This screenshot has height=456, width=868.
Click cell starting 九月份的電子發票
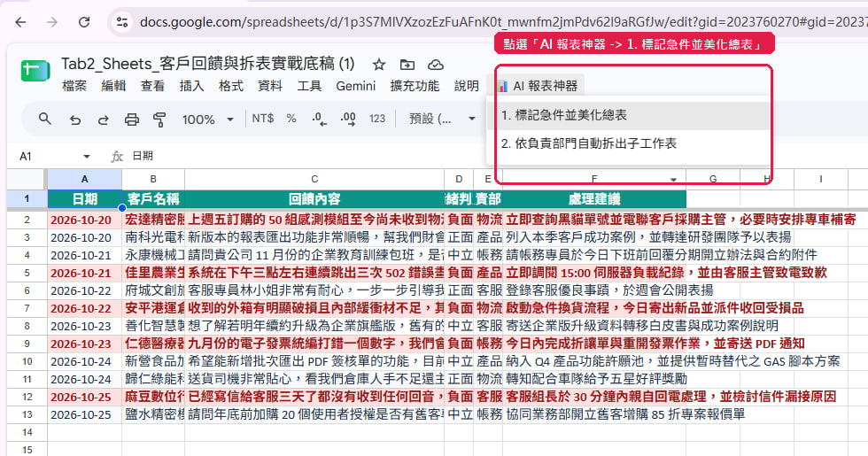coord(314,344)
